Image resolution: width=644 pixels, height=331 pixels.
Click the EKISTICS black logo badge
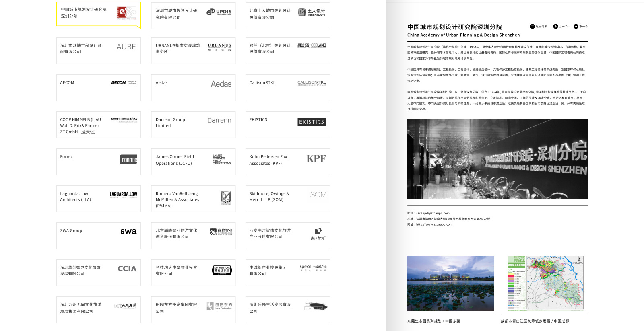pyautogui.click(x=312, y=122)
